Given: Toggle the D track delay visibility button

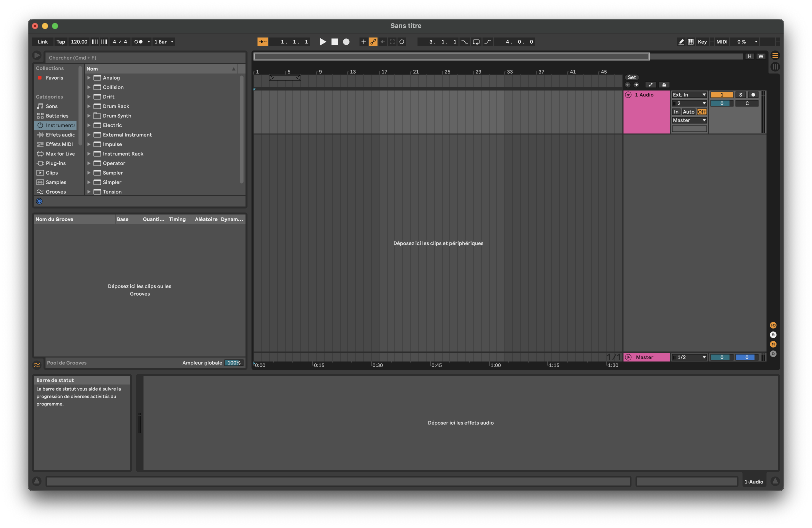Looking at the screenshot, I should point(773,354).
